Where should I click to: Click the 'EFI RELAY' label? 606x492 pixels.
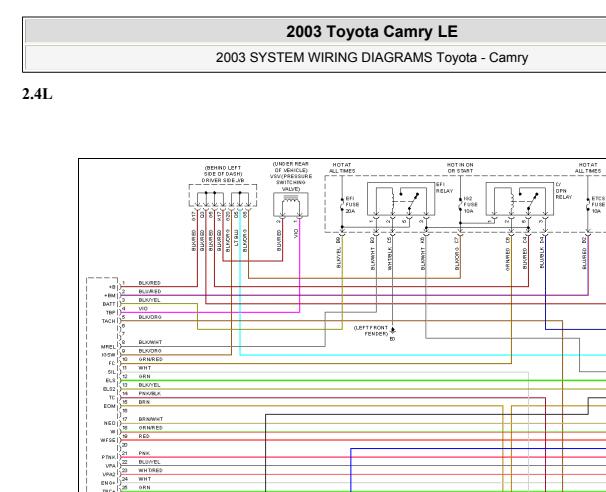444,188
